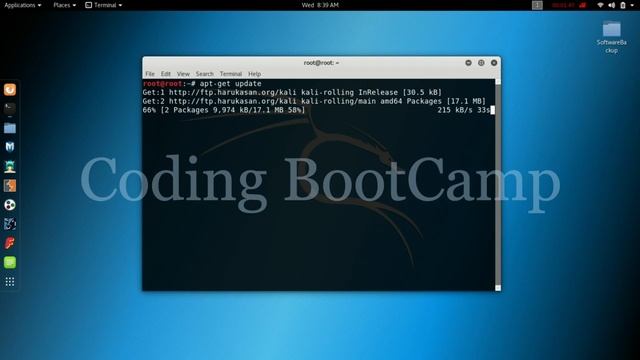Launch the Terminal from the dock
Screen dimensions: 640x360
10,108
